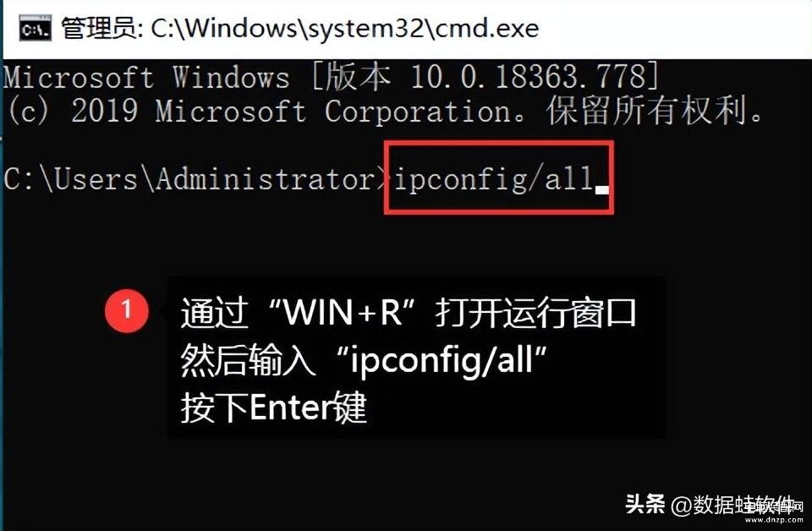Click the "WIN+R" text in annotation
812x531 pixels.
tap(343, 312)
